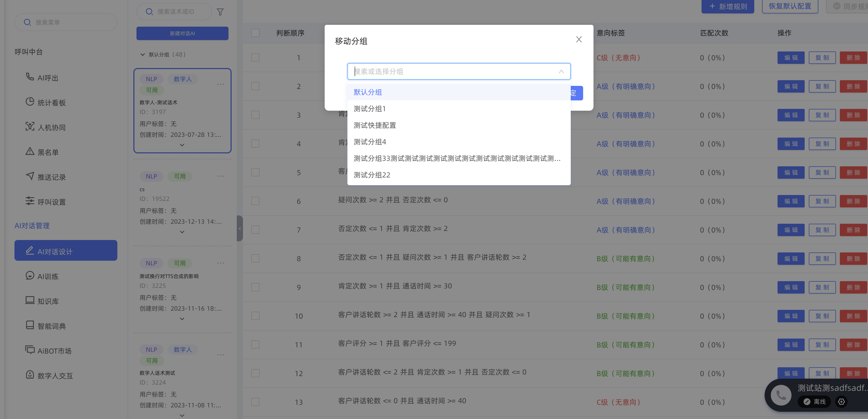Check the row 8 checkbox
The image size is (868, 419).
tap(255, 259)
